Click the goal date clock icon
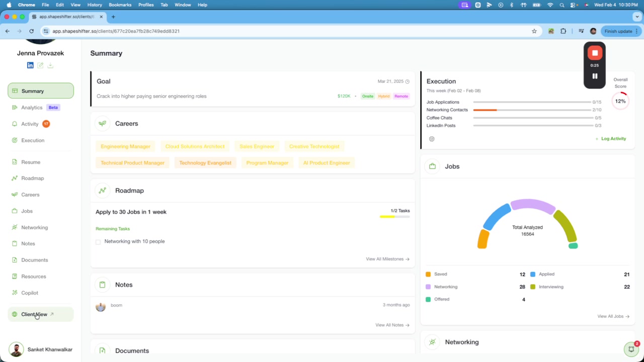The image size is (644, 362). 408,81
